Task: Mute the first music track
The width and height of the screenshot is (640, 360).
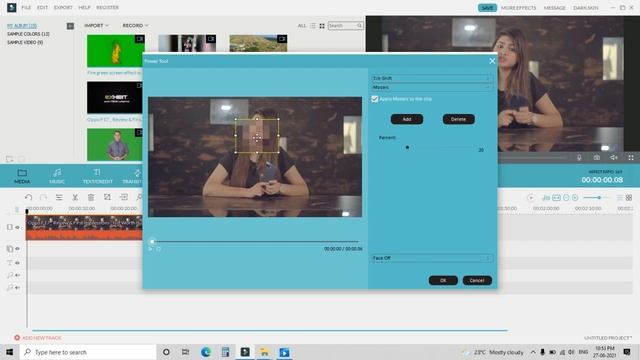Action: 18,276
